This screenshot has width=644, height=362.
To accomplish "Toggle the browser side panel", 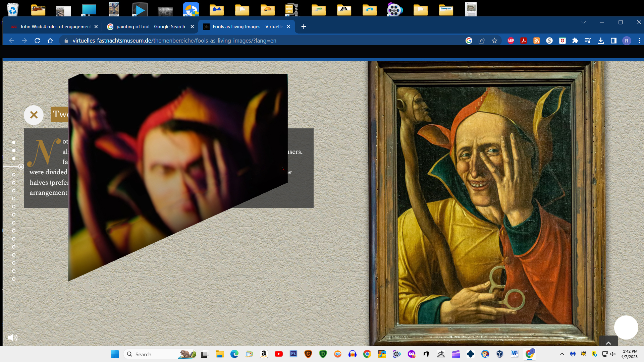I will 613,41.
